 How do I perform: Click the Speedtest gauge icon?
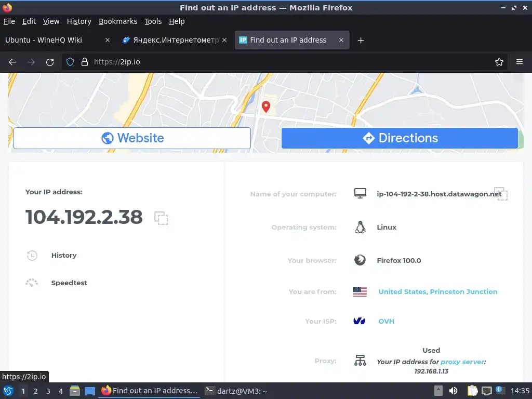pyautogui.click(x=32, y=283)
